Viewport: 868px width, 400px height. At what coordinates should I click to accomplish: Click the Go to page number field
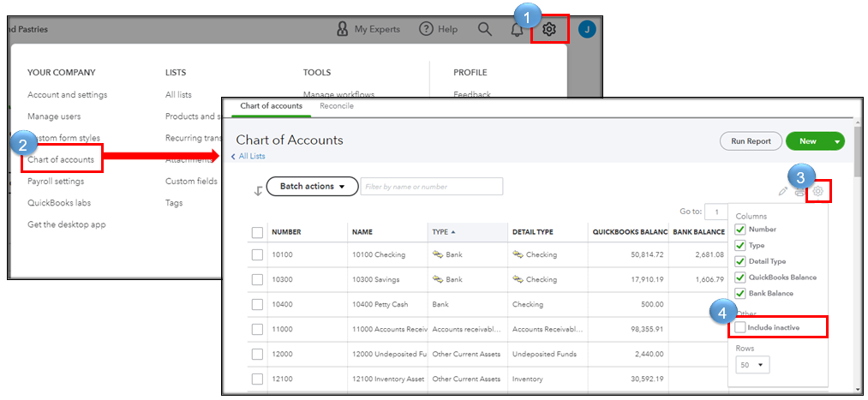pyautogui.click(x=716, y=212)
